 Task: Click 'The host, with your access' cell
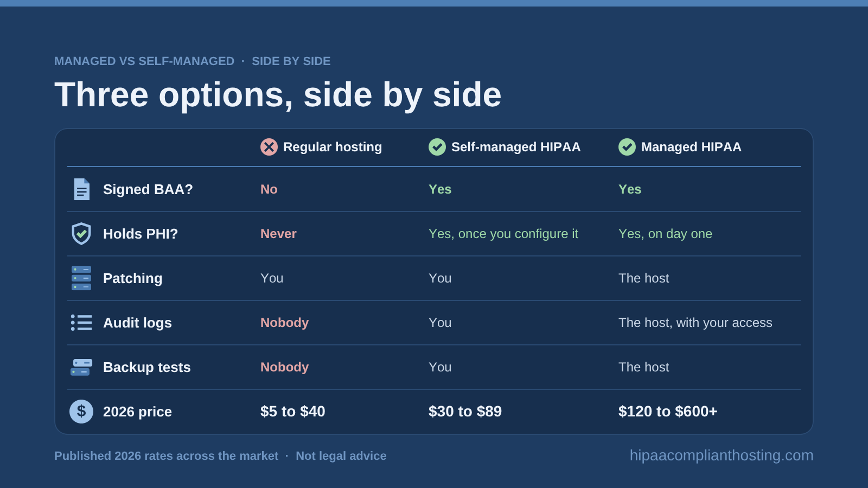(x=695, y=323)
